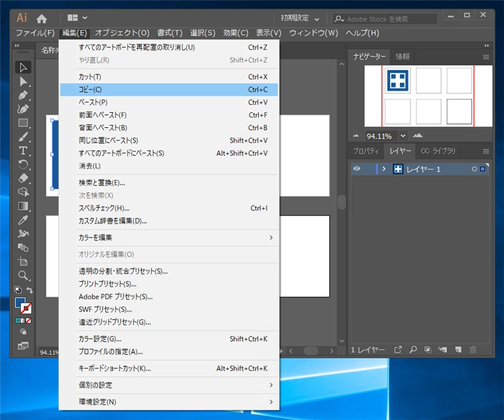Select the Type tool
Image resolution: width=504 pixels, height=420 pixels.
tap(23, 151)
